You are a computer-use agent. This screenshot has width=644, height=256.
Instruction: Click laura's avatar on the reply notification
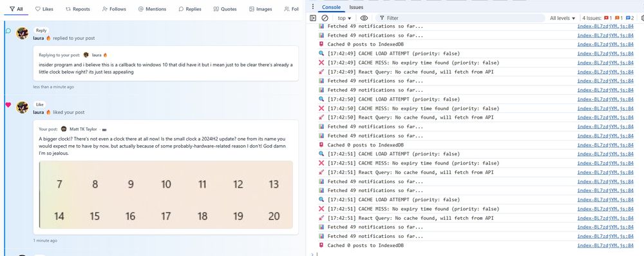22,34
